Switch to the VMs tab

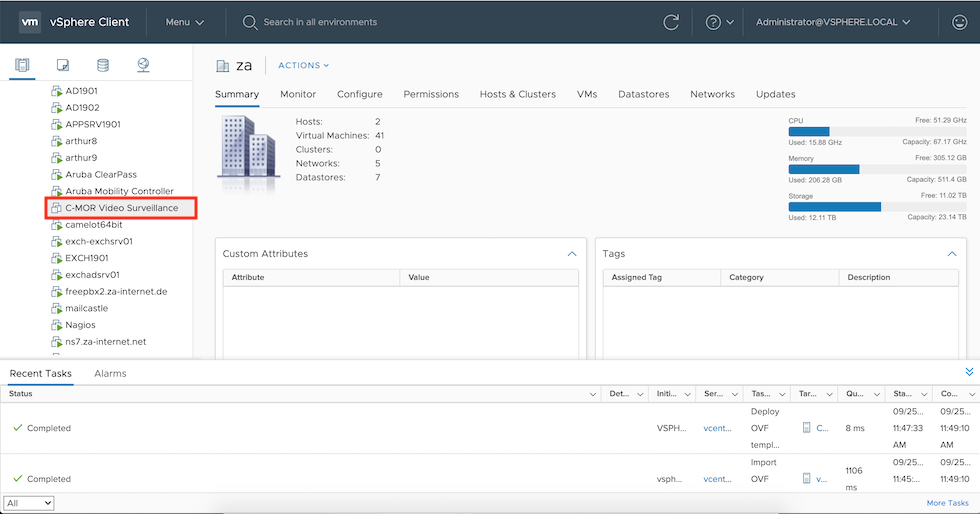[587, 94]
